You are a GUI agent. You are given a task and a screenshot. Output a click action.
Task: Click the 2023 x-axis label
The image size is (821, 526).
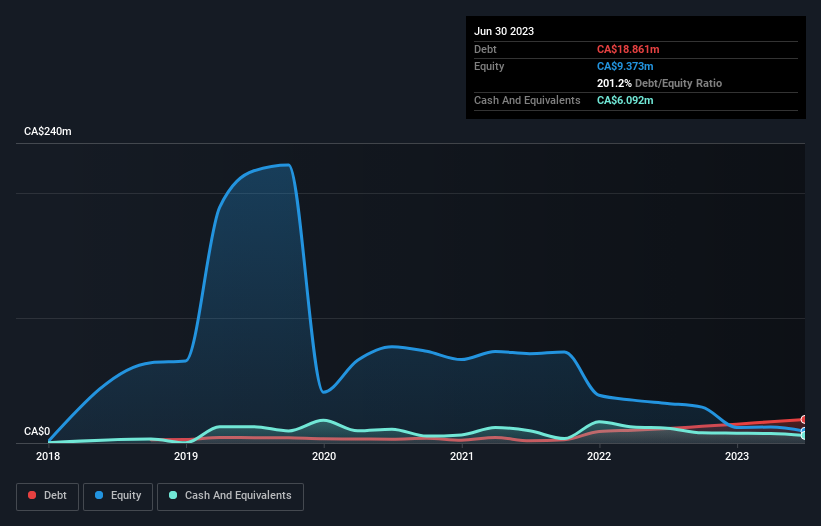point(737,456)
